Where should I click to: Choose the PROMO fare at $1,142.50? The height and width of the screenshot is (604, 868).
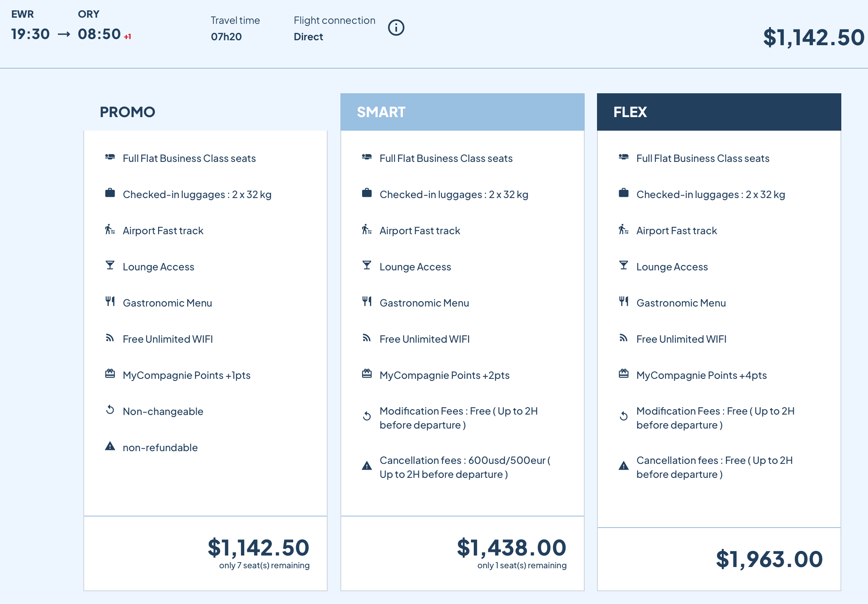pyautogui.click(x=258, y=548)
